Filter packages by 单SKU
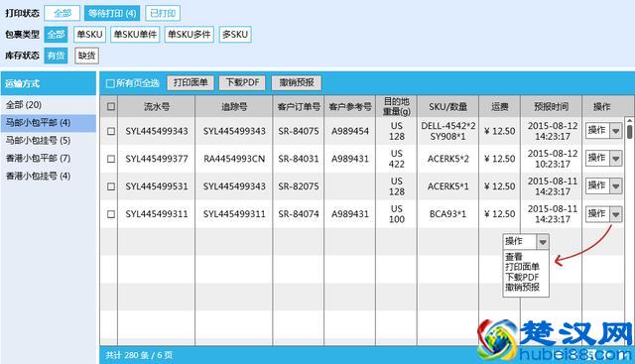 pyautogui.click(x=89, y=35)
